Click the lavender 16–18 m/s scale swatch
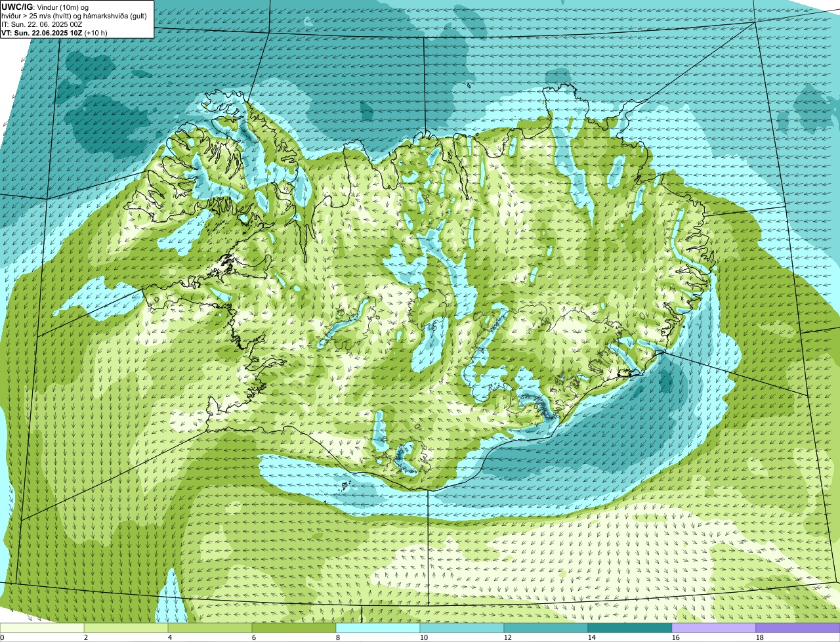The height and width of the screenshot is (642, 840). click(714, 628)
